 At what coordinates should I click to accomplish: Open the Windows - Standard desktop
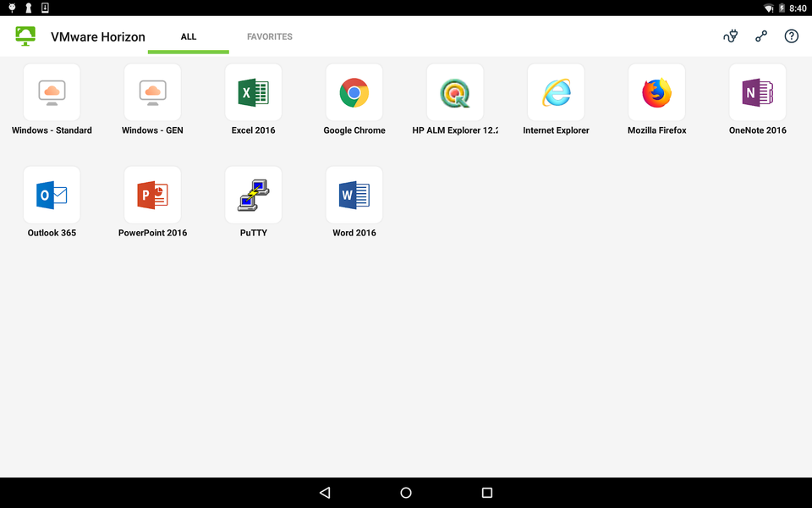(x=52, y=92)
